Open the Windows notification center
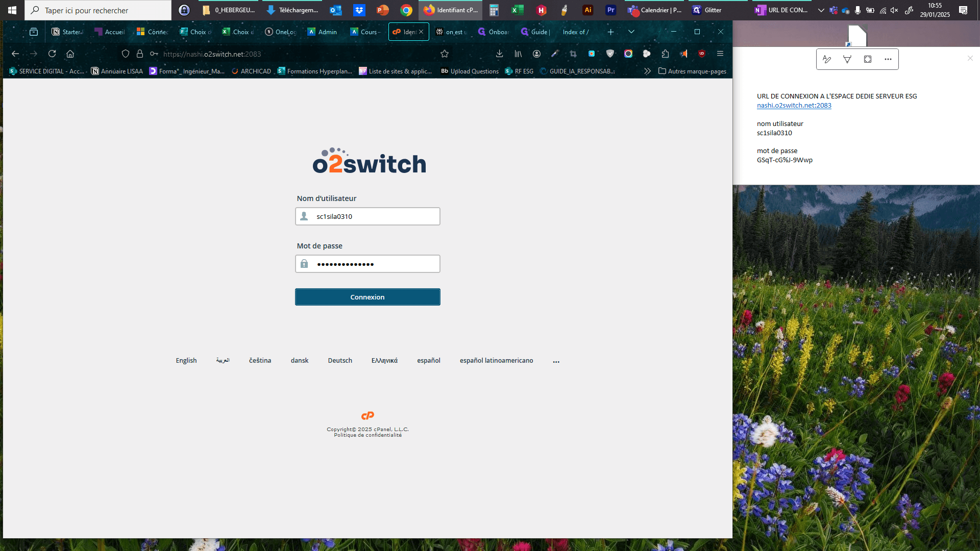 (963, 10)
